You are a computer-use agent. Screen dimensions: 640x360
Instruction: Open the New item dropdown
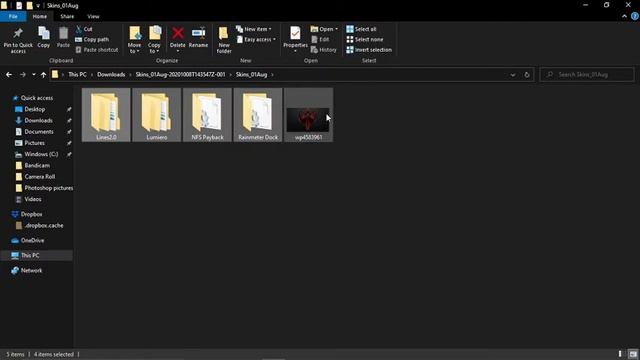click(253, 29)
